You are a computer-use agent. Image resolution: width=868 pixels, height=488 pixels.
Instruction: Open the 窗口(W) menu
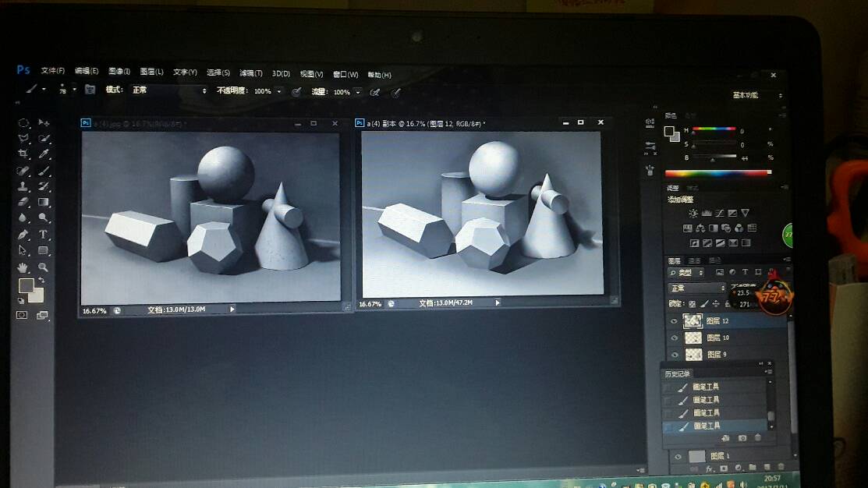click(x=345, y=74)
